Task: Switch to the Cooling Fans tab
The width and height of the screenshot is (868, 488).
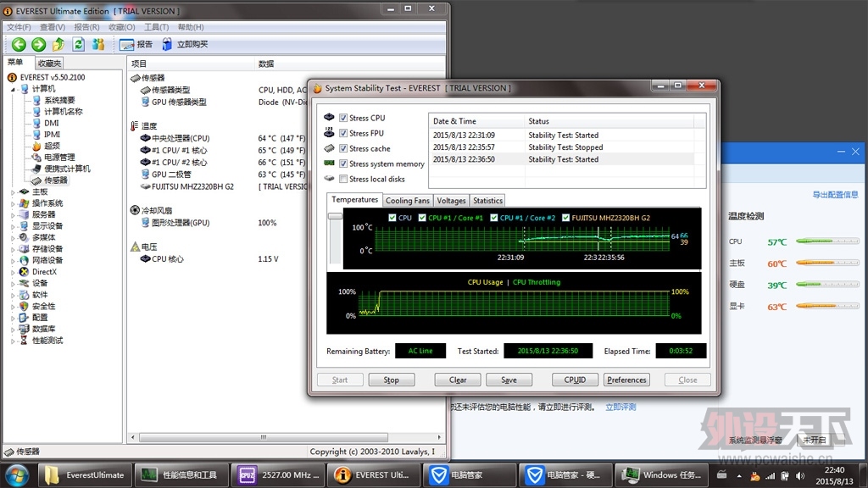Action: [408, 201]
